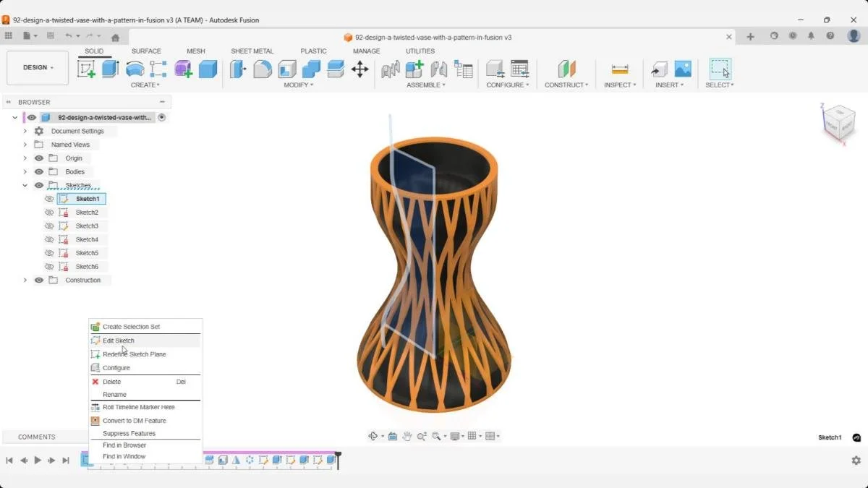
Task: Activate the Press Pull modify tool
Action: coord(237,69)
